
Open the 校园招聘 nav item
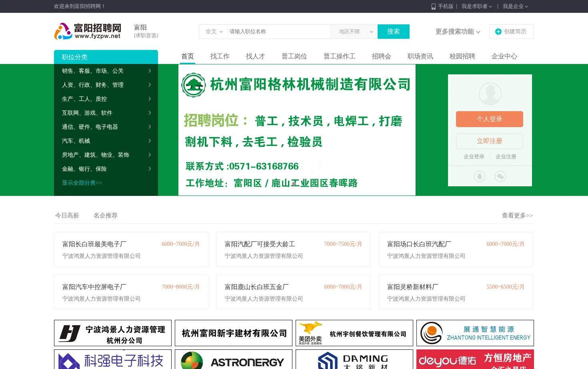coord(462,56)
